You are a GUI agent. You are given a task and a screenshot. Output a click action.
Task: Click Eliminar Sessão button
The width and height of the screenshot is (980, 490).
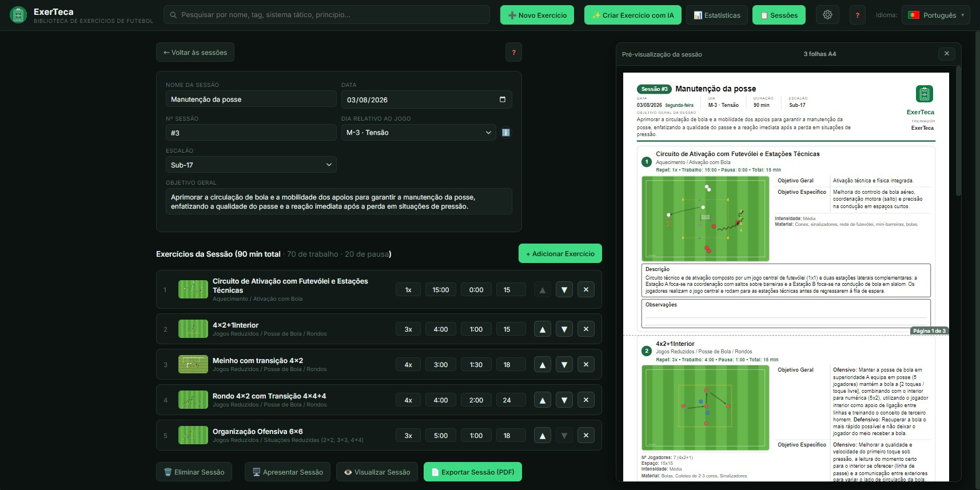coord(194,472)
